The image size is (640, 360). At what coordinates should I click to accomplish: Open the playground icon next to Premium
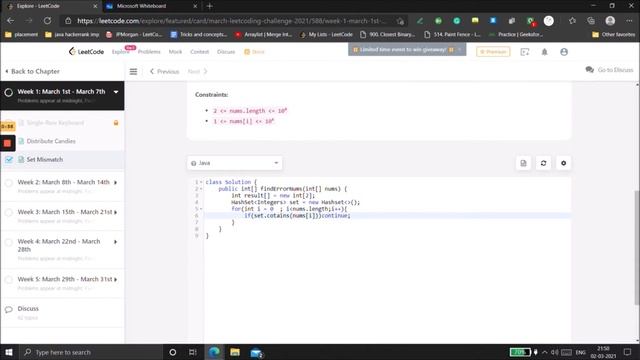[524, 52]
